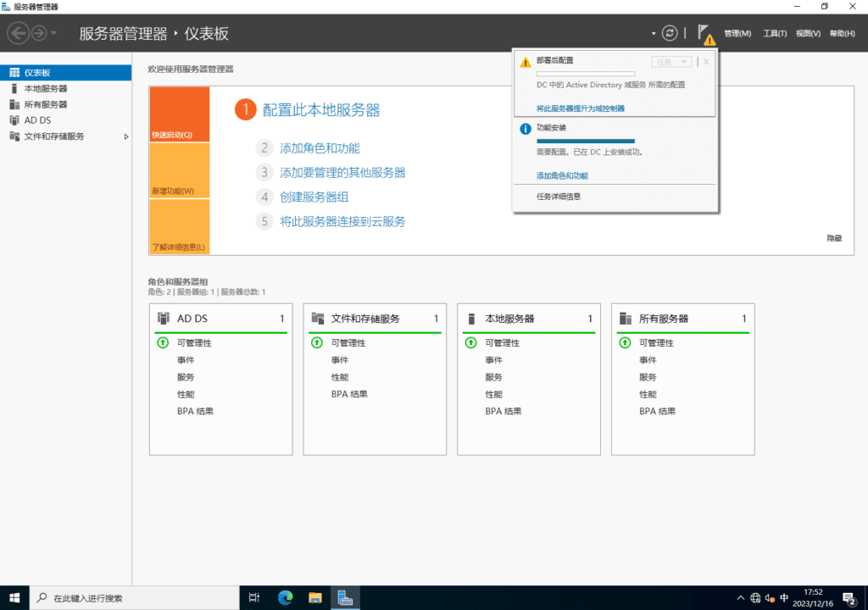The width and height of the screenshot is (868, 610).
Task: Open navigation history dropdown arrow
Action: pos(53,33)
